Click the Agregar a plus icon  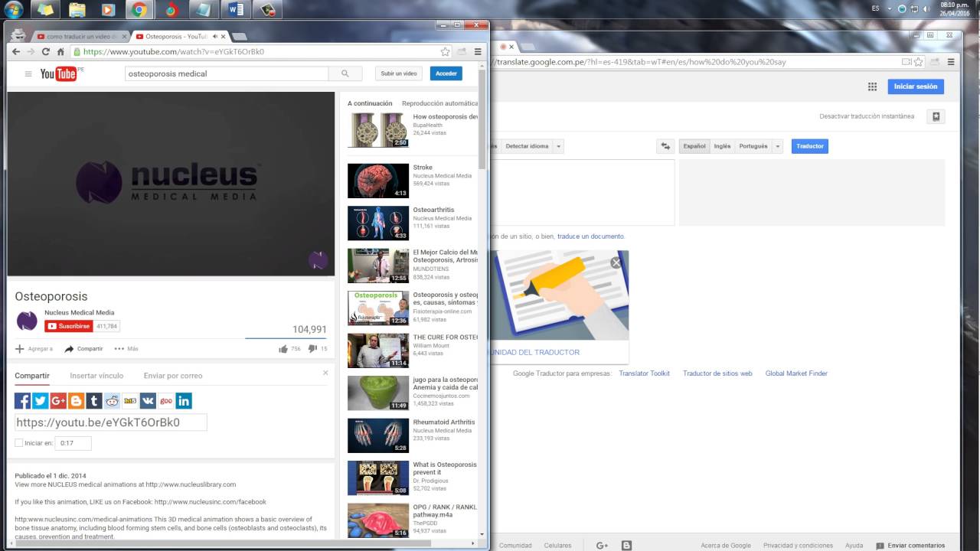point(20,348)
